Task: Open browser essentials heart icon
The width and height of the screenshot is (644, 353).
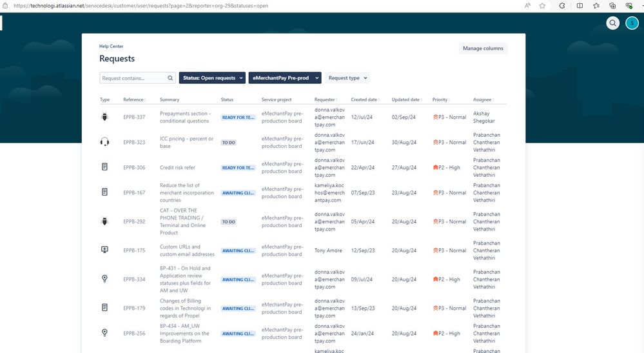Action: pos(629,6)
